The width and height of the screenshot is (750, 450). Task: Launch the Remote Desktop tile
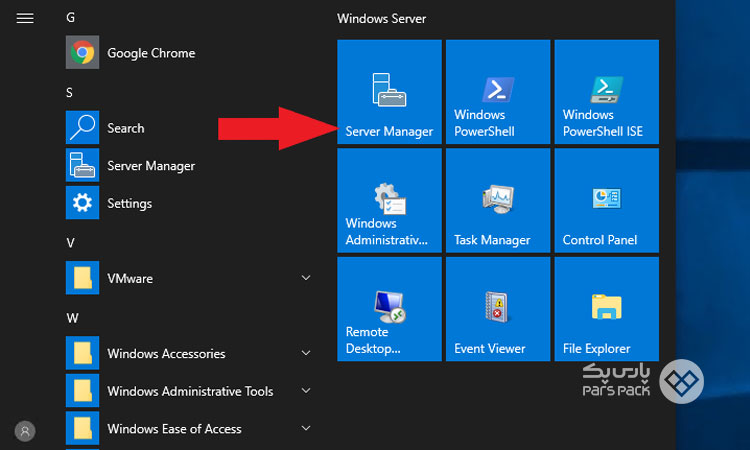389,308
